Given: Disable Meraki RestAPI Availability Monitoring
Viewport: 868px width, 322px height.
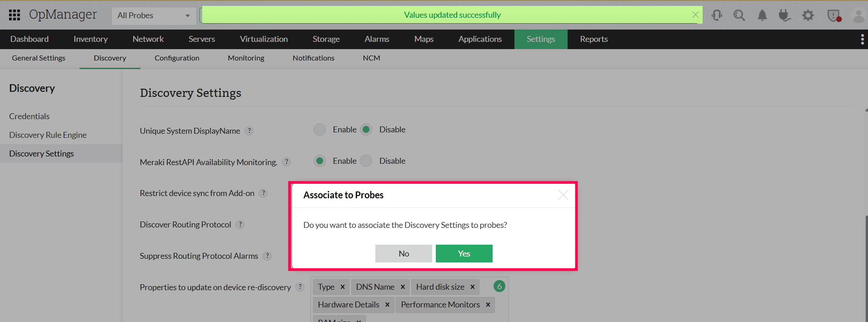Looking at the screenshot, I should tap(366, 161).
